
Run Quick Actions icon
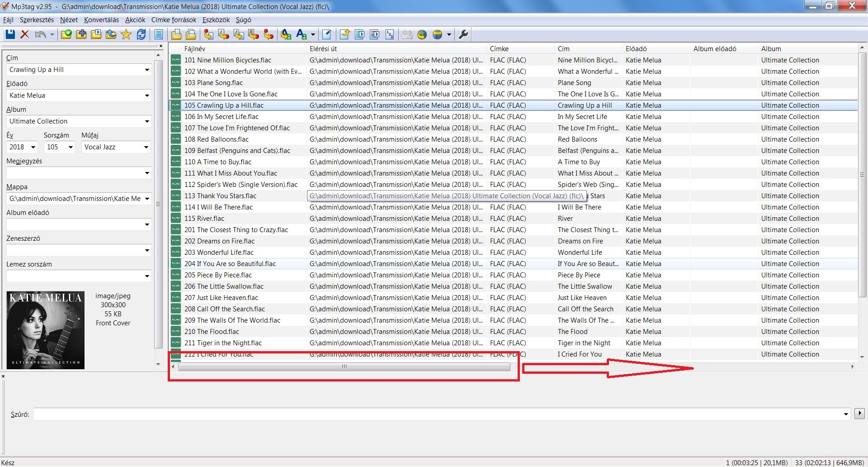(x=302, y=34)
